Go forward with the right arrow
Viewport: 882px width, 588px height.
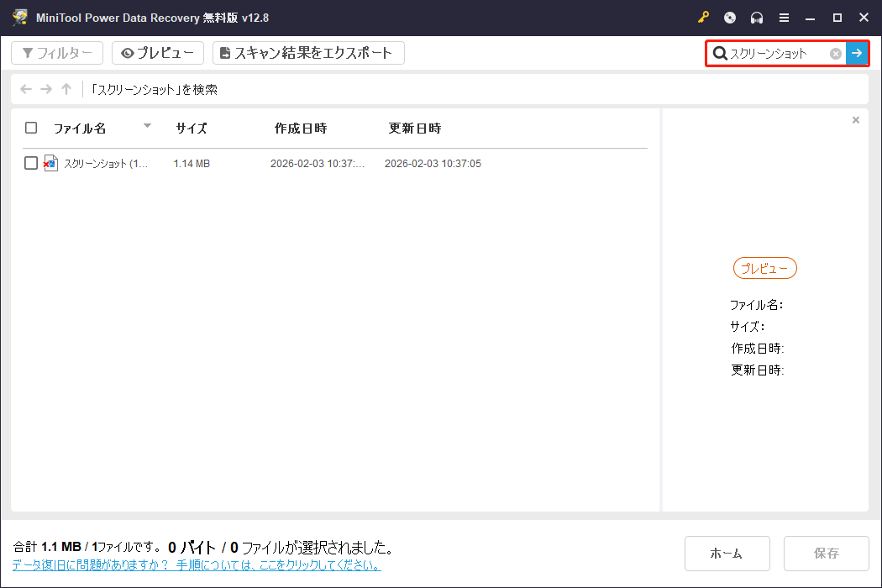(x=46, y=89)
